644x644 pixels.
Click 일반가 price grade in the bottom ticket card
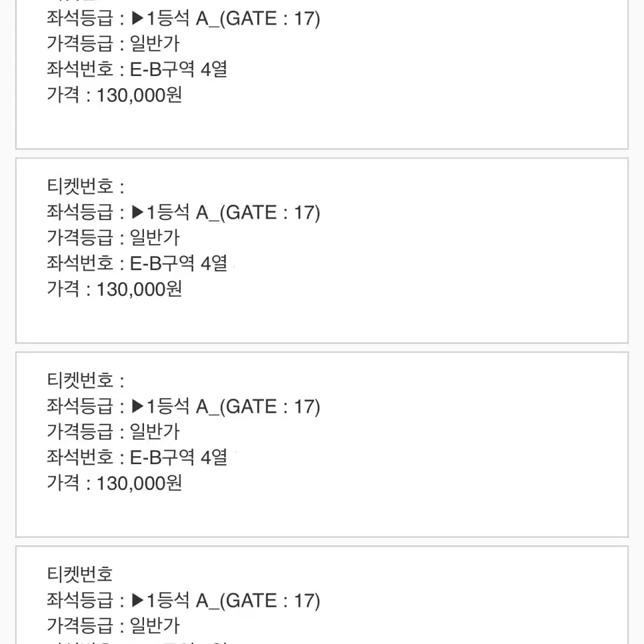[155, 625]
